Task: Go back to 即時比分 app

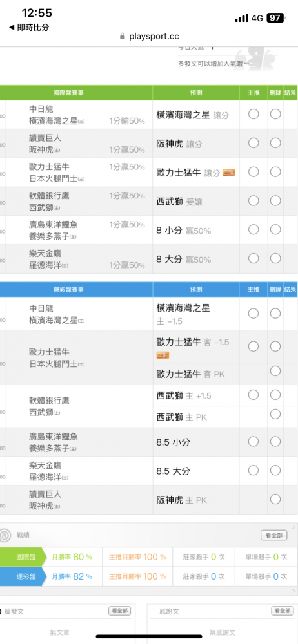Action: [29, 28]
